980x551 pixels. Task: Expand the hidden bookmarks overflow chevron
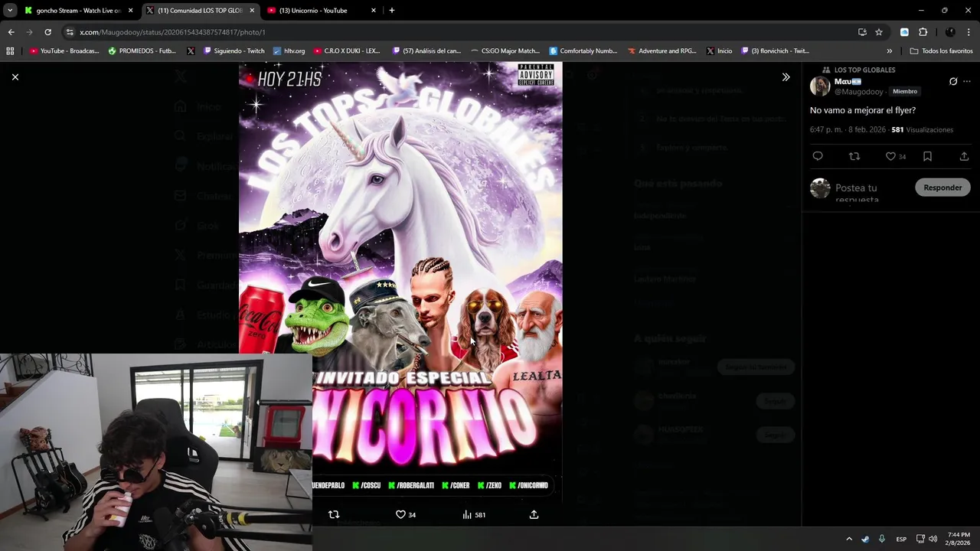click(889, 51)
